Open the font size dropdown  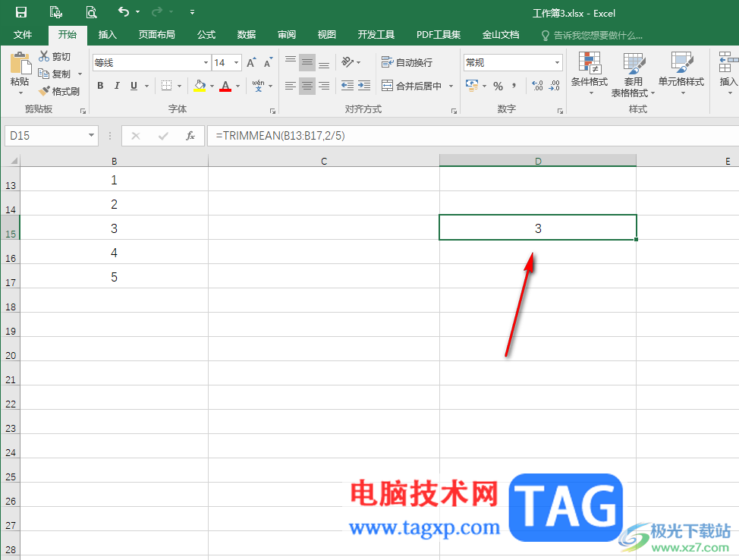click(x=237, y=63)
